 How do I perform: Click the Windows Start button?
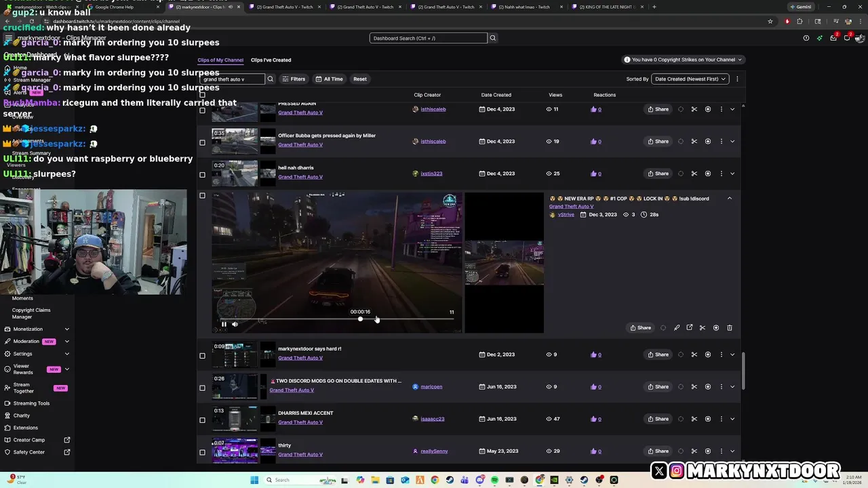click(x=255, y=480)
